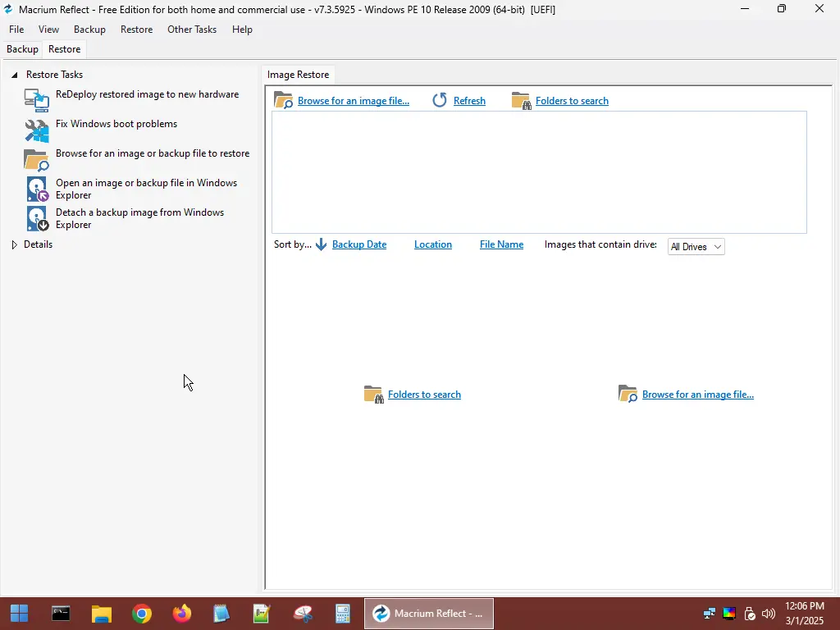Click 'Fix Windows boot problems' text
840x630 pixels.
pos(116,124)
